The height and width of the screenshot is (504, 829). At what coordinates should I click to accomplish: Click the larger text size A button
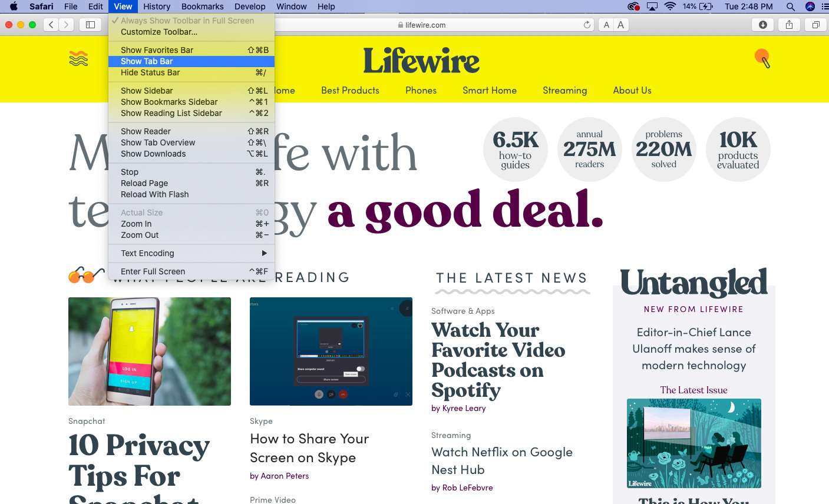(620, 25)
